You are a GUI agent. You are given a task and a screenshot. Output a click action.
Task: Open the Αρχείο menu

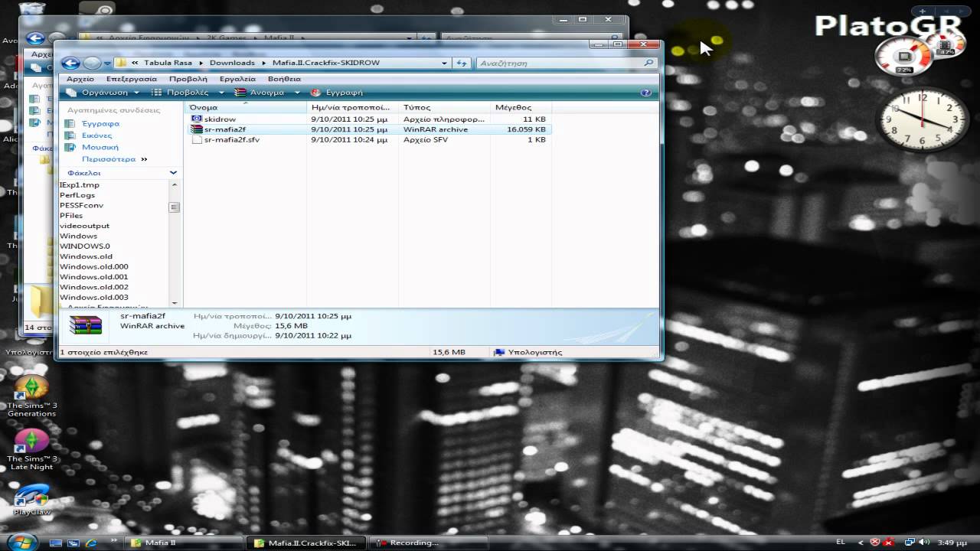pyautogui.click(x=80, y=79)
